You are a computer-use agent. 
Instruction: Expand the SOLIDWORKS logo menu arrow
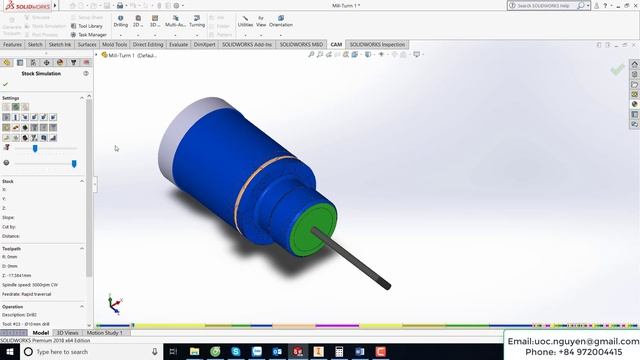click(55, 6)
